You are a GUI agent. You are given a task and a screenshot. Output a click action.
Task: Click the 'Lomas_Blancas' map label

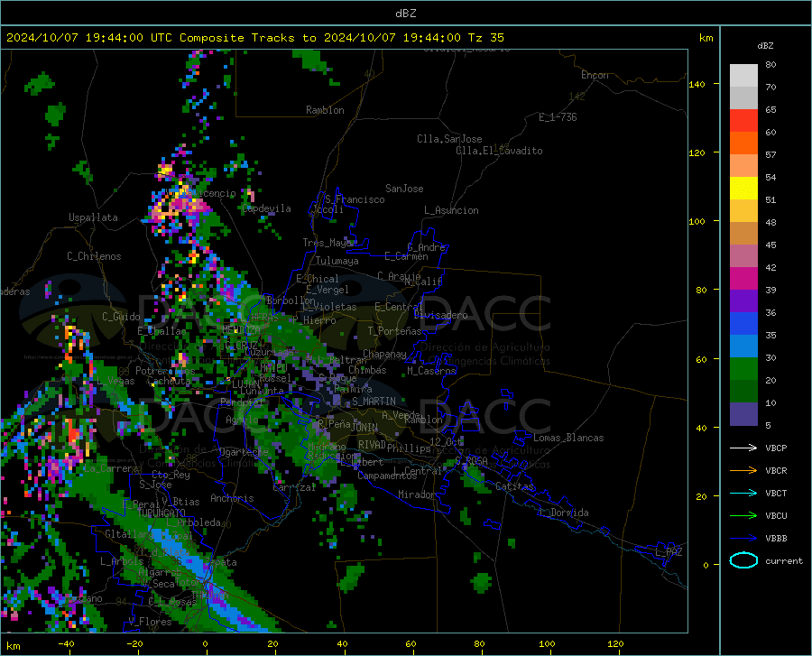click(568, 438)
